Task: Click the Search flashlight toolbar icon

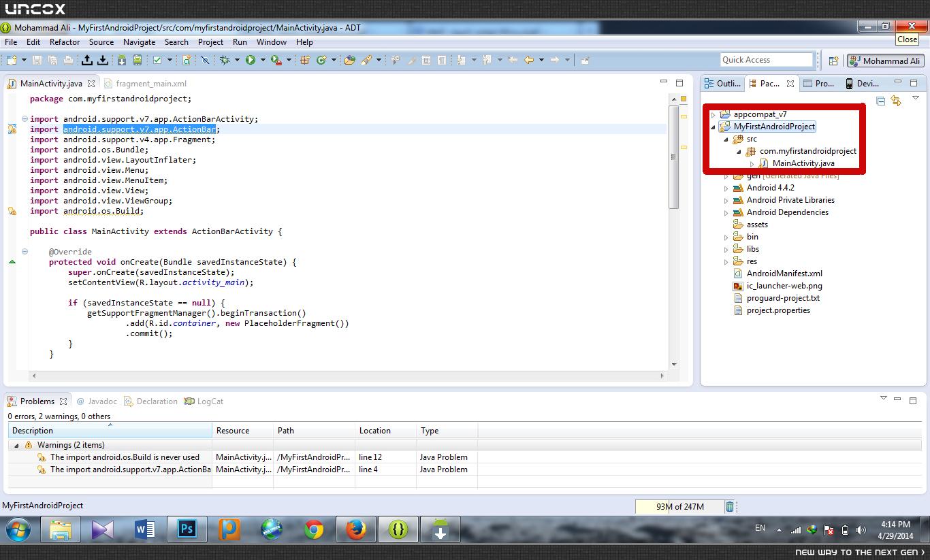Action: [366, 60]
